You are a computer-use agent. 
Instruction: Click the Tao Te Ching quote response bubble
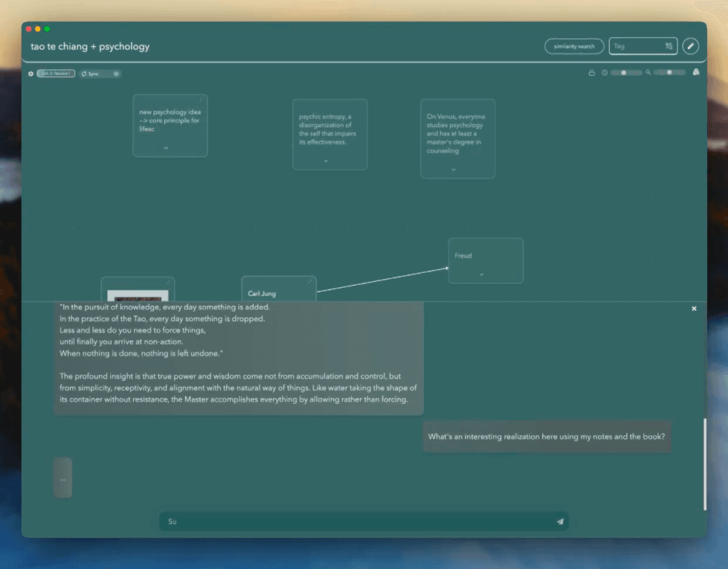click(238, 358)
